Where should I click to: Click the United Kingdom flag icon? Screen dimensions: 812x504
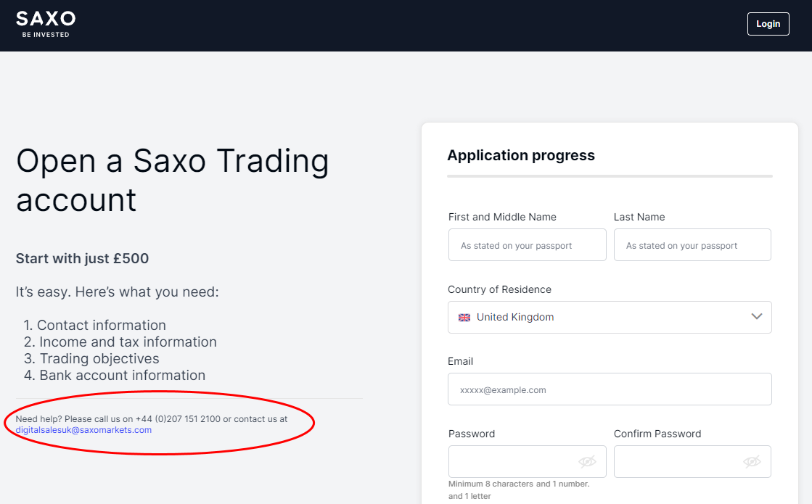pyautogui.click(x=464, y=317)
